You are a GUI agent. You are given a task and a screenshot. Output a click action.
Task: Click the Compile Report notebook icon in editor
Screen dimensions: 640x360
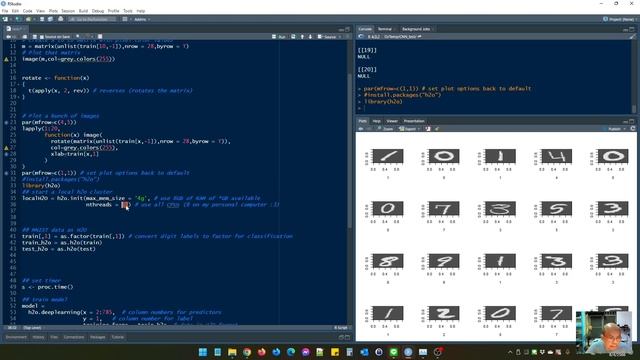point(100,37)
